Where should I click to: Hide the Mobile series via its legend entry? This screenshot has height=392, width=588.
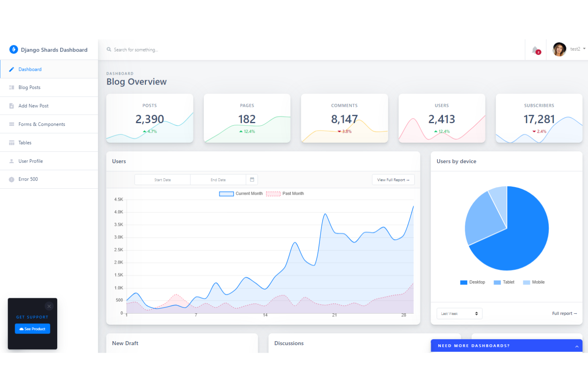pyautogui.click(x=534, y=282)
